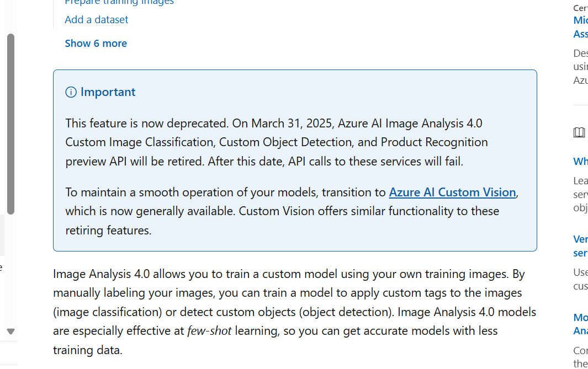Open the sidebar link starting with Mo
Image resolution: width=588 pixels, height=369 pixels.
[580, 317]
